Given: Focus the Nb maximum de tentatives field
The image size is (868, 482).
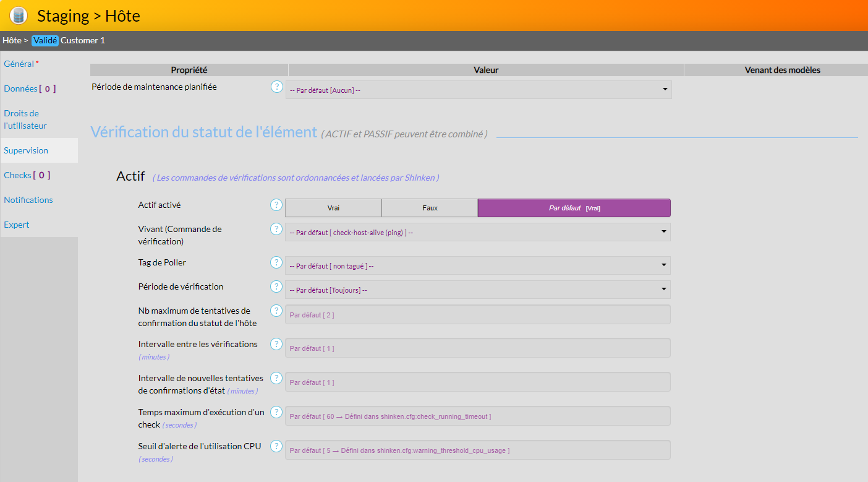Looking at the screenshot, I should point(477,314).
